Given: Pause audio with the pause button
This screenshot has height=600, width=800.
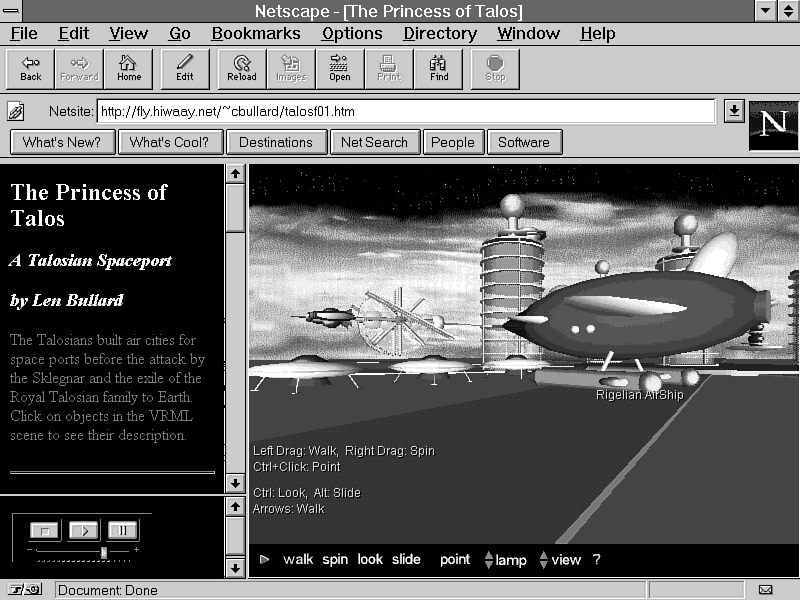Looking at the screenshot, I should pos(123,531).
